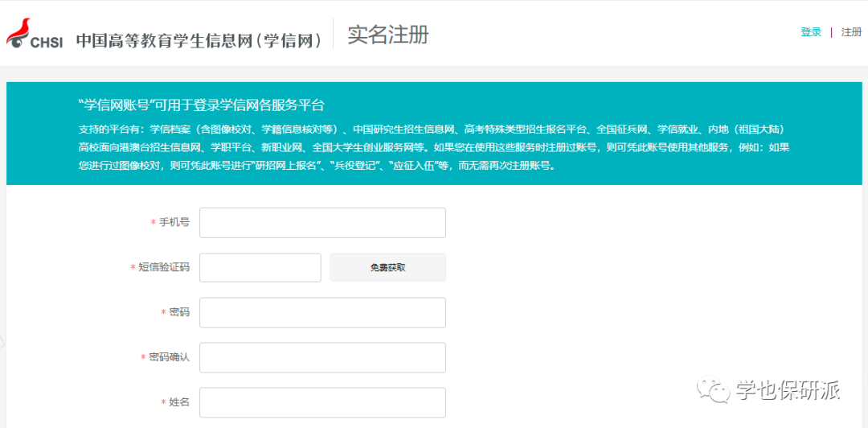The image size is (868, 428).
Task: Click the 密码确认 field label
Action: (169, 357)
